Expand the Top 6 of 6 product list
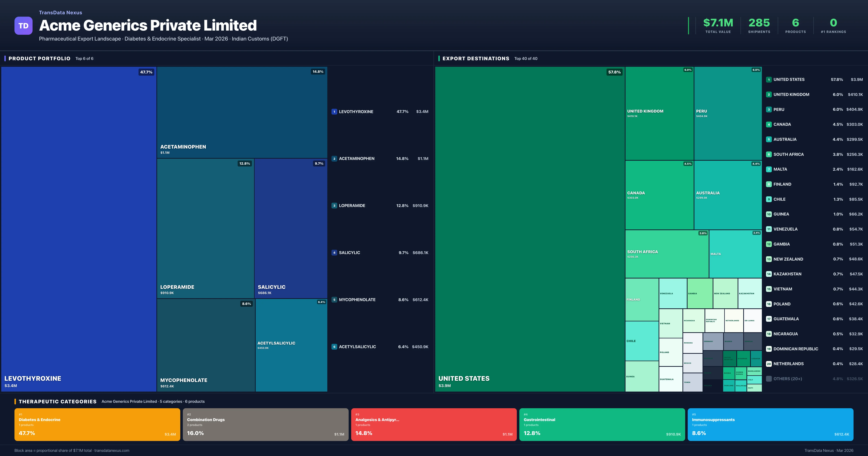868x456 pixels. 85,58
